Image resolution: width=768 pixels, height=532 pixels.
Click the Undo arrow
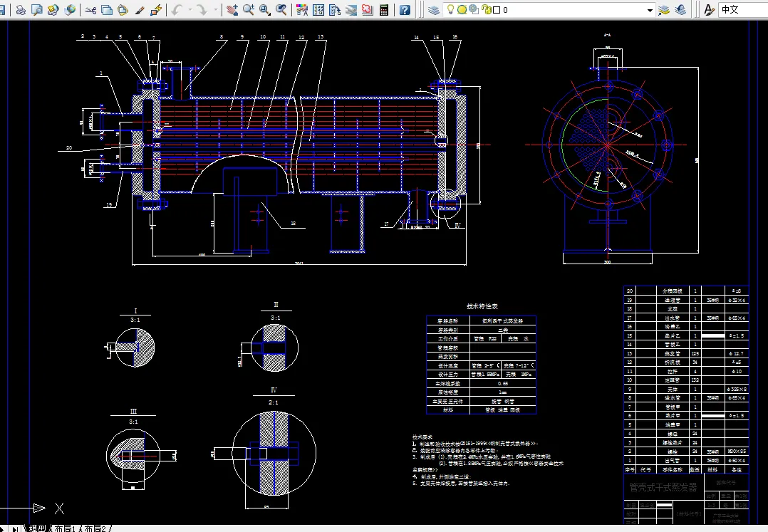tap(177, 9)
